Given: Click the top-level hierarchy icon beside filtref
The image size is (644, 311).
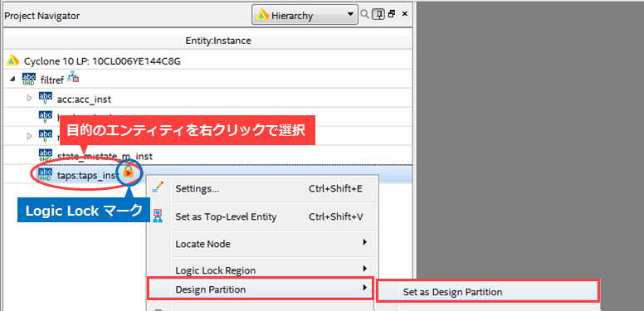Looking at the screenshot, I should pyautogui.click(x=73, y=77).
